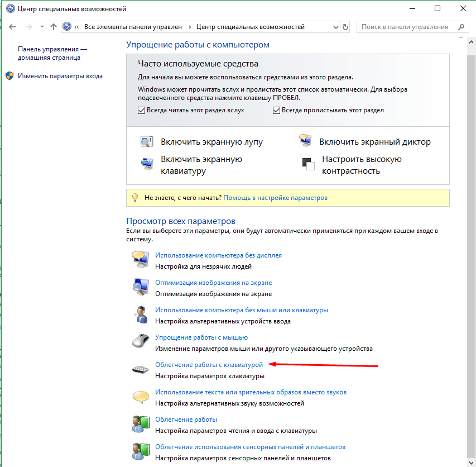
Task: Go forward using the forward arrow
Action: 29,27
